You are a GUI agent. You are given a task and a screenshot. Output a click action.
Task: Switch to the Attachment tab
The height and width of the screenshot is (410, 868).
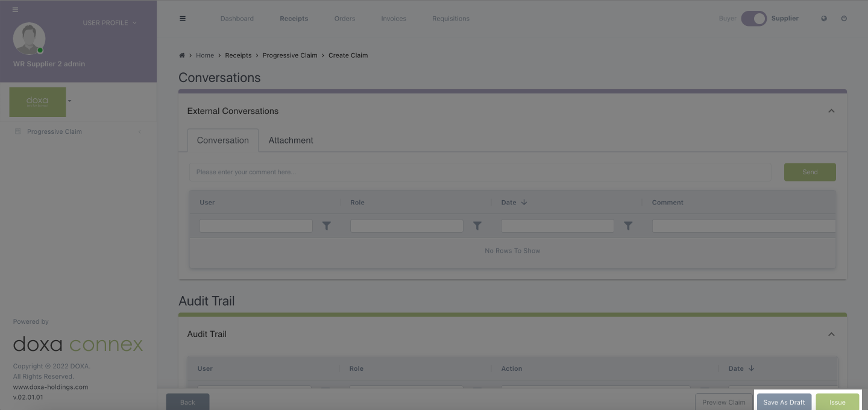291,140
